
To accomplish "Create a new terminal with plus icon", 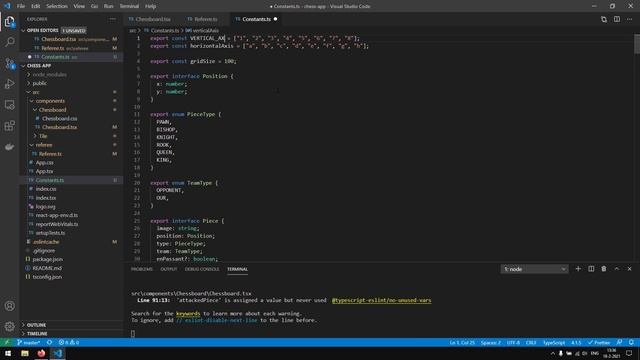I will pyautogui.click(x=578, y=269).
